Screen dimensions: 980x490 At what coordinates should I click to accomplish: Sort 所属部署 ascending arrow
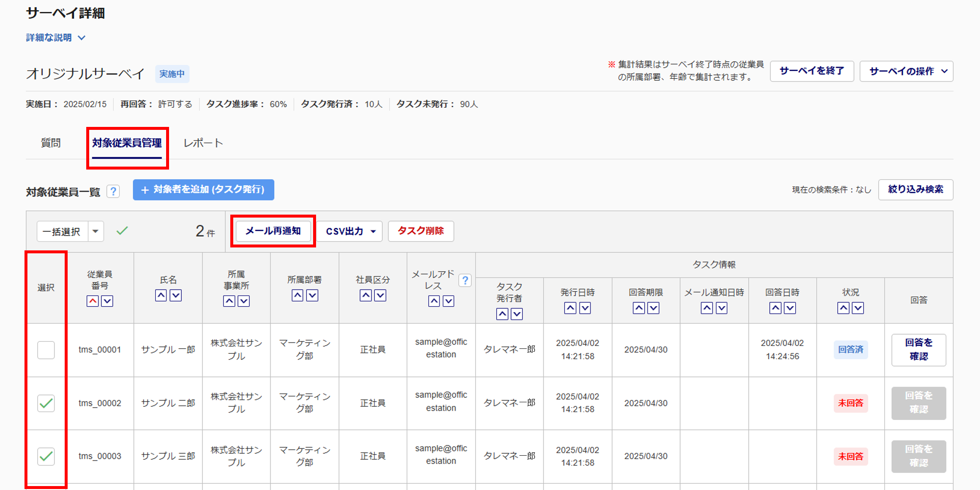[297, 295]
